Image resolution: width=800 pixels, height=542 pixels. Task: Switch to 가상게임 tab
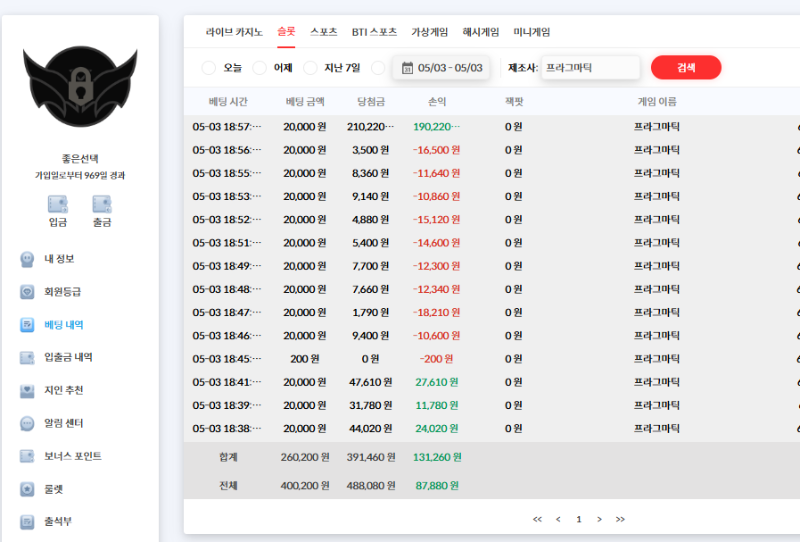coord(430,32)
